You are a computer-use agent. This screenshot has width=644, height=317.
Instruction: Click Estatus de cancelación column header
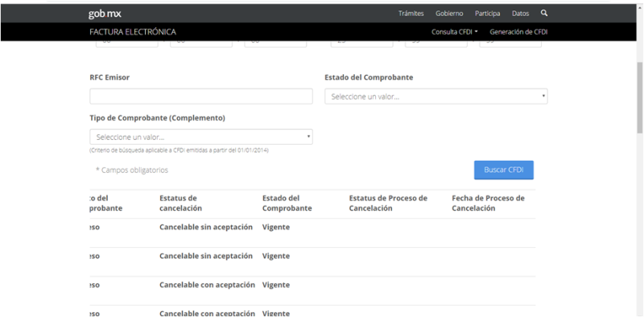point(180,204)
